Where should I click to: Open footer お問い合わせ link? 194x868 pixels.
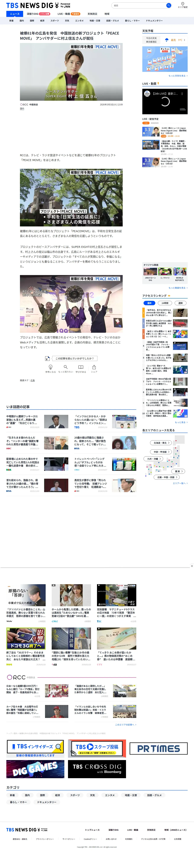tap(111, 839)
